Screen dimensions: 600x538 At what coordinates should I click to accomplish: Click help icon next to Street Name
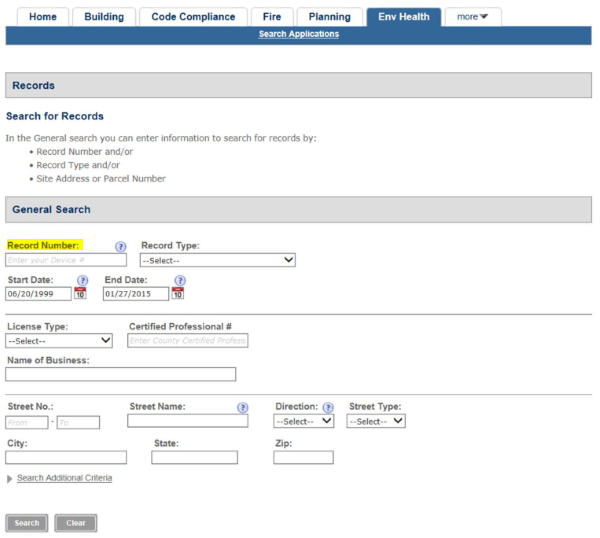(x=242, y=408)
